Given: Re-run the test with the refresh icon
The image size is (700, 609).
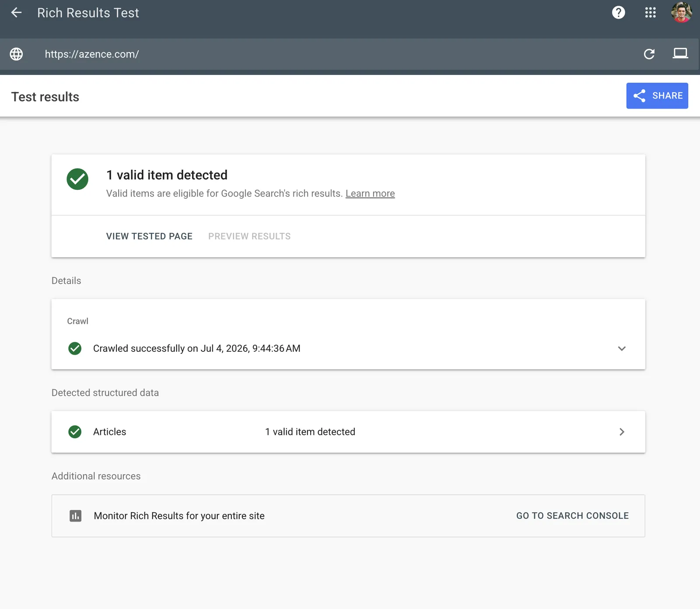Looking at the screenshot, I should coord(649,54).
